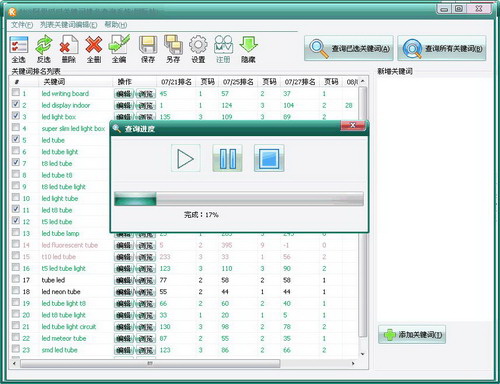Viewport: 500px width, 384px height.
Task: Select keyword 'led neon tube'
Action: point(61,292)
